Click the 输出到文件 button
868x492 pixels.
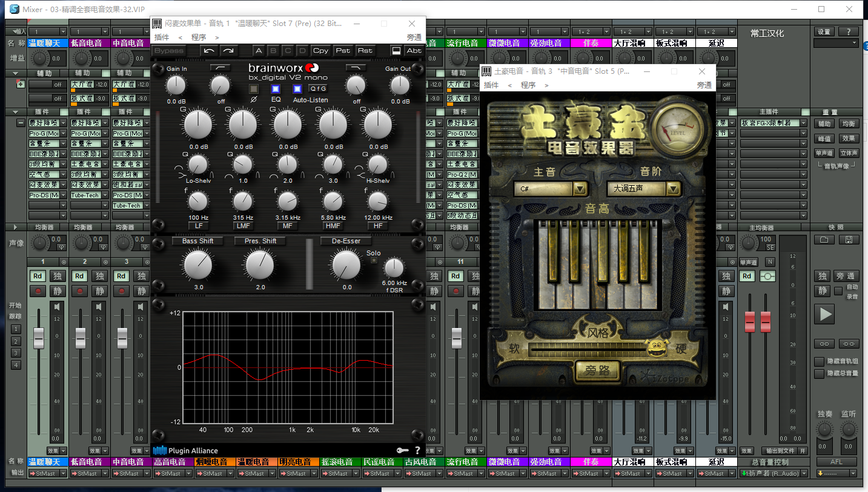780,451
